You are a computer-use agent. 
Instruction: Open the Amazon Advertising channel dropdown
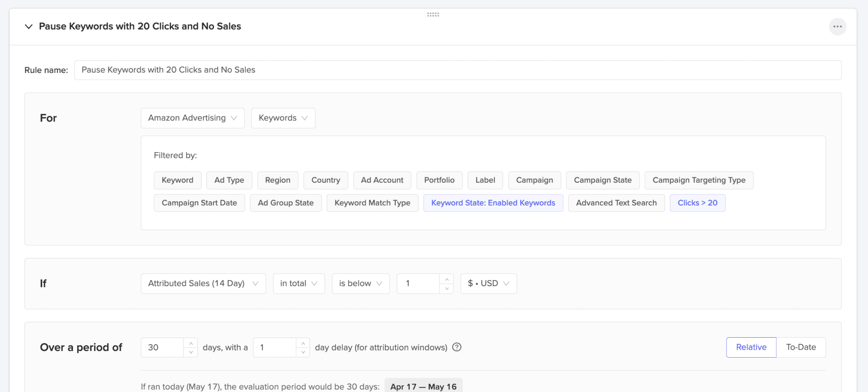[192, 118]
